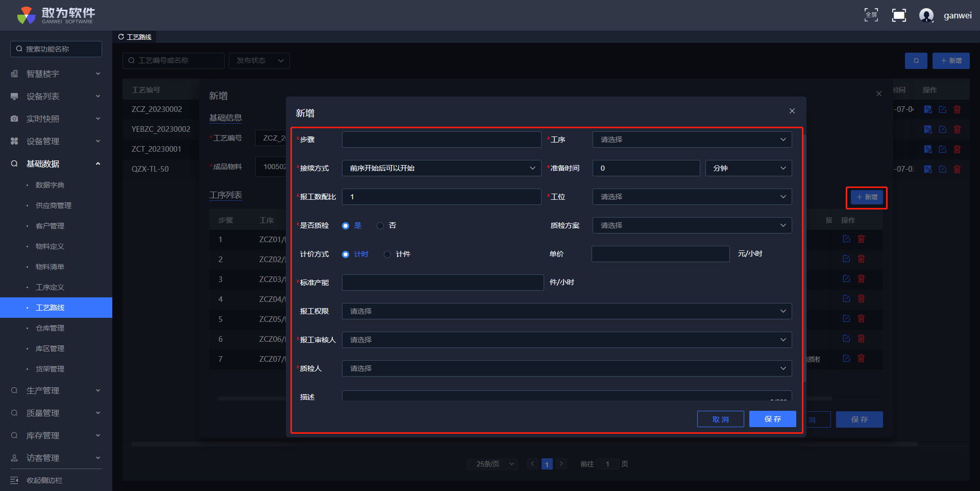
Task: Choose 计件 as the 计价方式
Action: tap(387, 254)
